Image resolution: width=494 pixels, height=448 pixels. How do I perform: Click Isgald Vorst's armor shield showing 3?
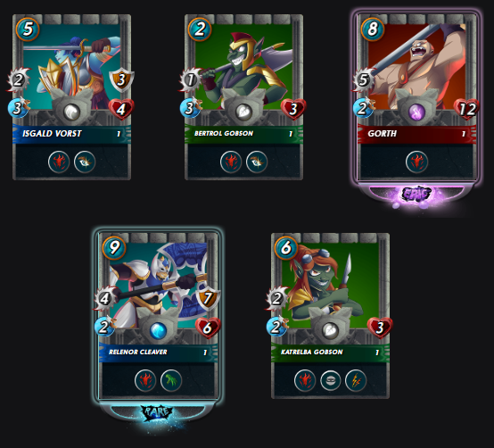[121, 79]
